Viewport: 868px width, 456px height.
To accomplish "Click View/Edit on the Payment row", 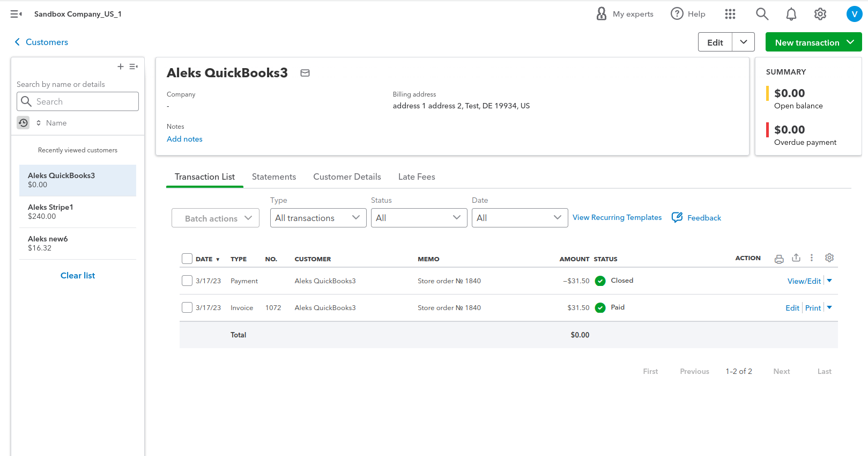I will pyautogui.click(x=804, y=281).
